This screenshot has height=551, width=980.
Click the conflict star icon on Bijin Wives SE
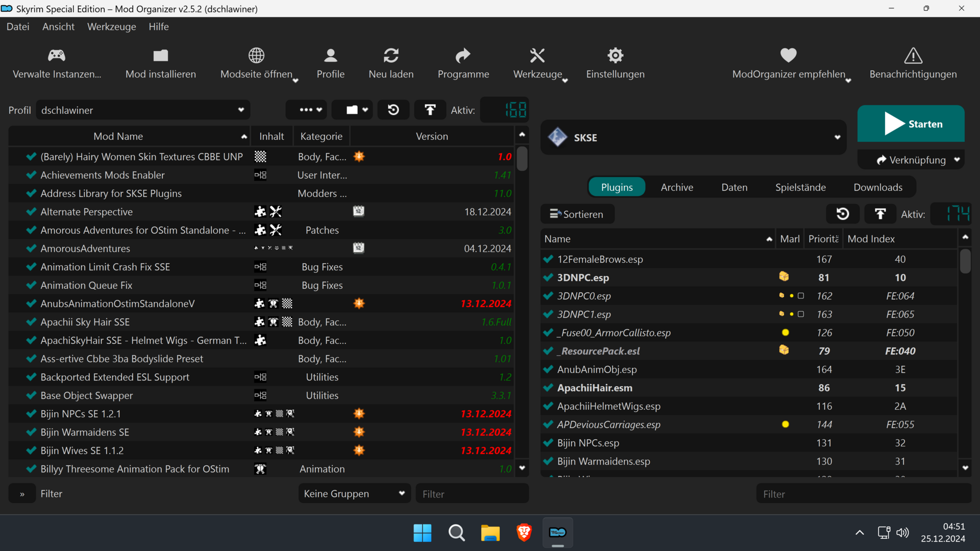point(359,450)
